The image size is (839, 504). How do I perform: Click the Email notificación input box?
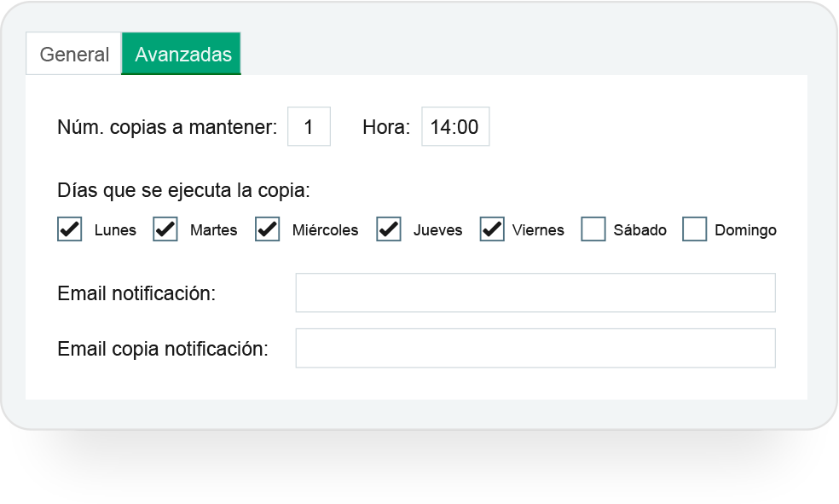coord(535,293)
